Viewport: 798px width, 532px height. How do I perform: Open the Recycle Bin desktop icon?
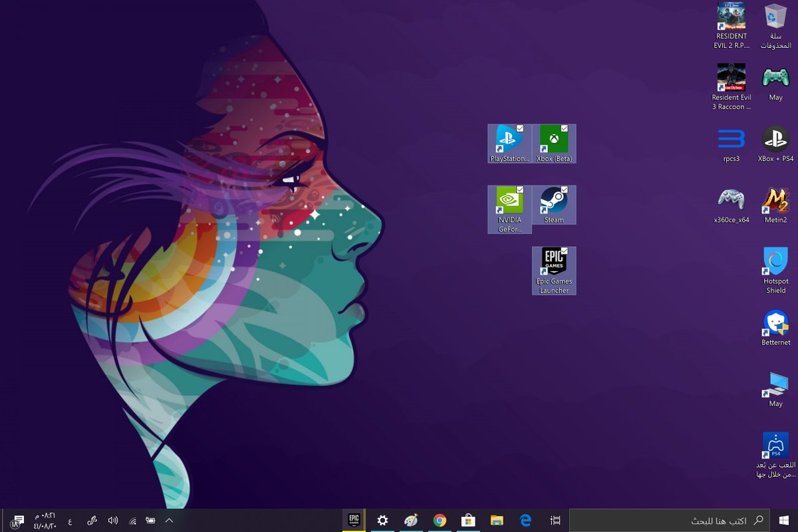(775, 26)
